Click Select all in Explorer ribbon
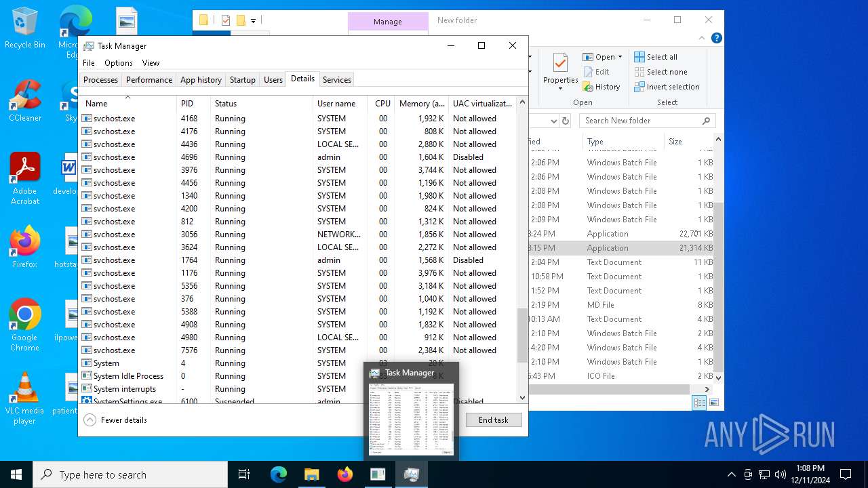The image size is (868, 488). [656, 57]
